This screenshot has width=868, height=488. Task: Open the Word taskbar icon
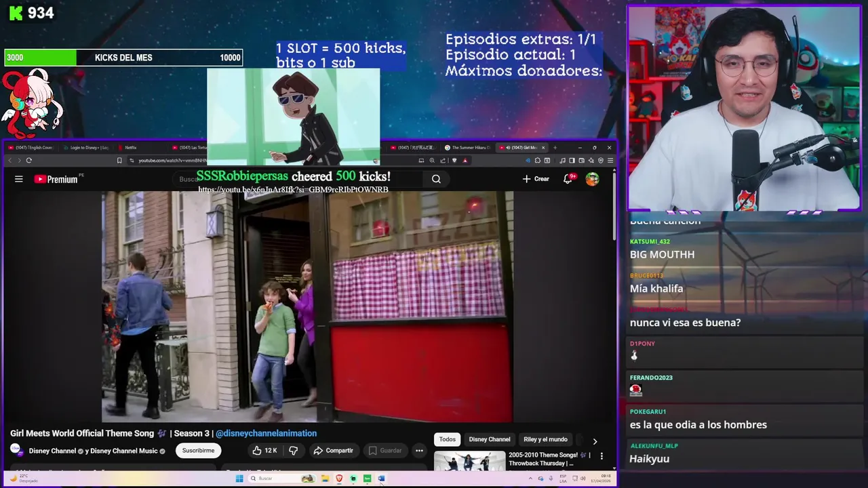pyautogui.click(x=381, y=479)
